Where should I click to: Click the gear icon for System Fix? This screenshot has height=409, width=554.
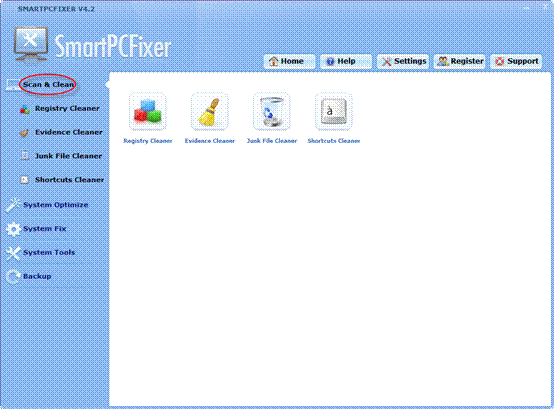tap(13, 229)
